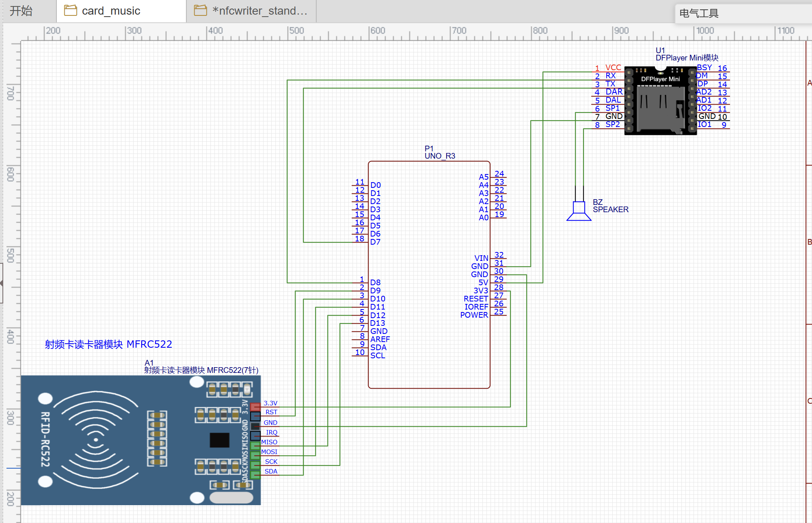Image resolution: width=812 pixels, height=523 pixels.
Task: Switch to the card_music tab
Action: [x=111, y=11]
